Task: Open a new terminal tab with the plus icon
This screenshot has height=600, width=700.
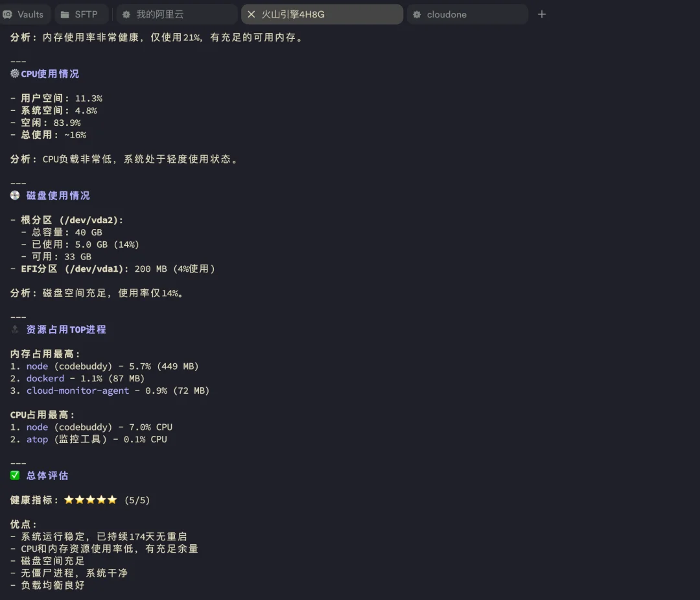Action: (542, 14)
